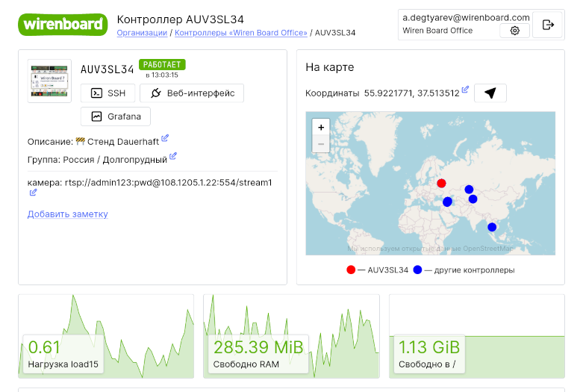
Task: Click the controller photo thumbnail
Action: (49, 81)
